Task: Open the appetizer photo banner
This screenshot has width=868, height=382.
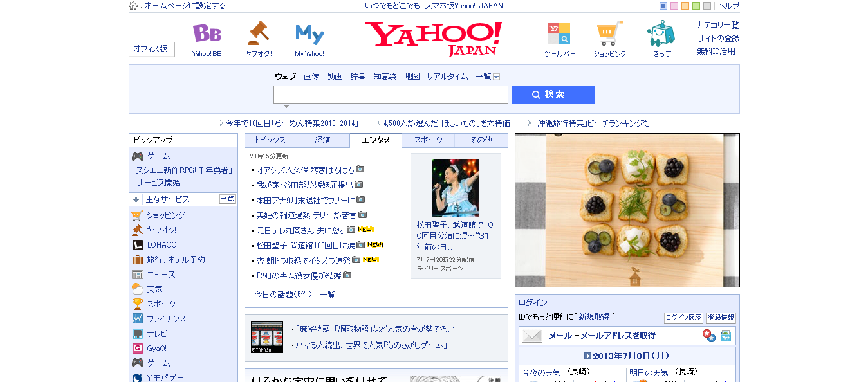Action: click(x=627, y=210)
